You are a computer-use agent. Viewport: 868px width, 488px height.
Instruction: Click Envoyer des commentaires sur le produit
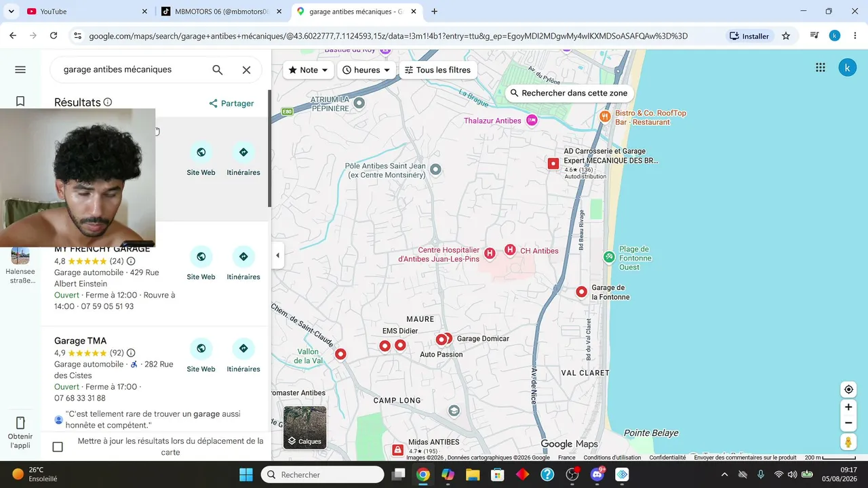click(745, 457)
